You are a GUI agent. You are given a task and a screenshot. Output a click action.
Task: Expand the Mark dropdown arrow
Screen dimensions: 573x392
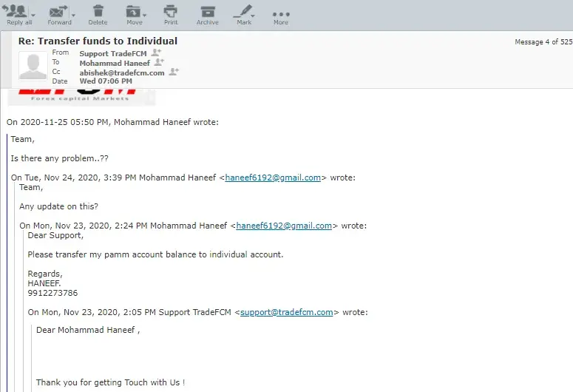(x=253, y=16)
